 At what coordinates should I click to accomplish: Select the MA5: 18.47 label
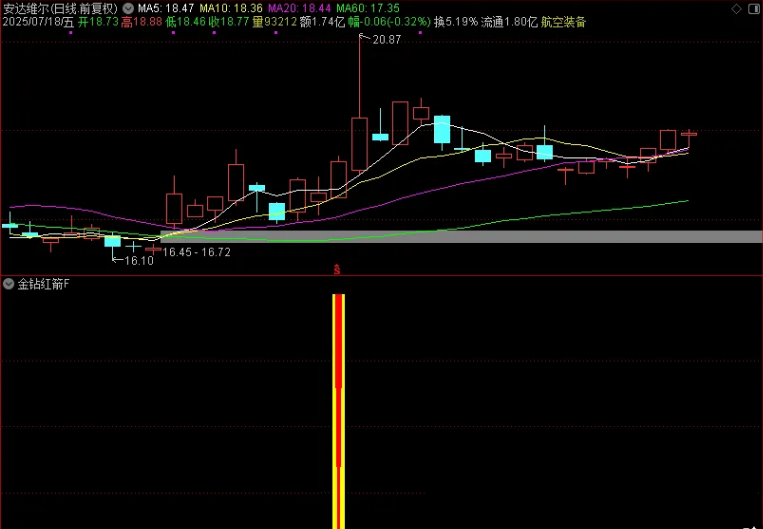[166, 7]
